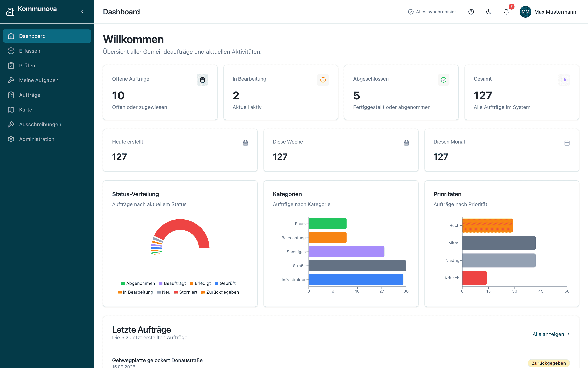Click the blue Infrastruktur category bar
The image size is (588, 368).
point(356,280)
